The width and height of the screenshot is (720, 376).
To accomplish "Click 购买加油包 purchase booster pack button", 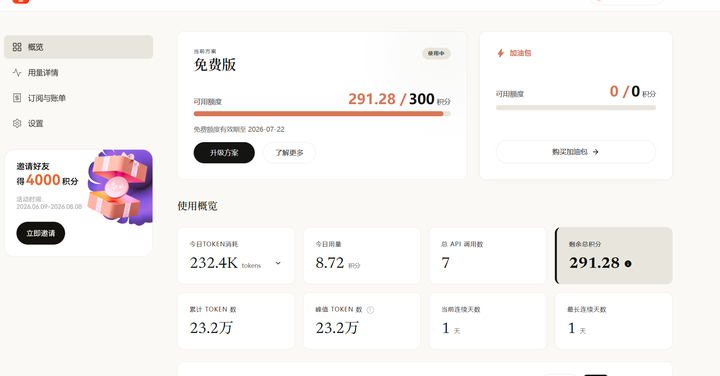I will pos(576,152).
